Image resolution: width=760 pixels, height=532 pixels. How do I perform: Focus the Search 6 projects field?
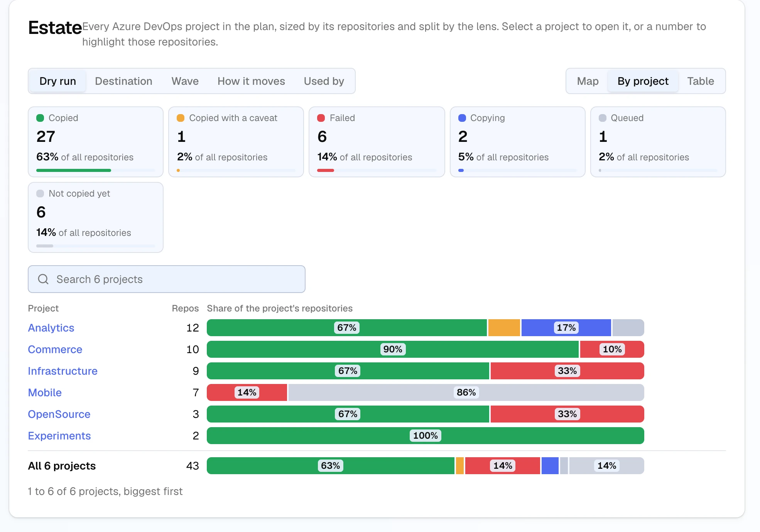point(167,279)
